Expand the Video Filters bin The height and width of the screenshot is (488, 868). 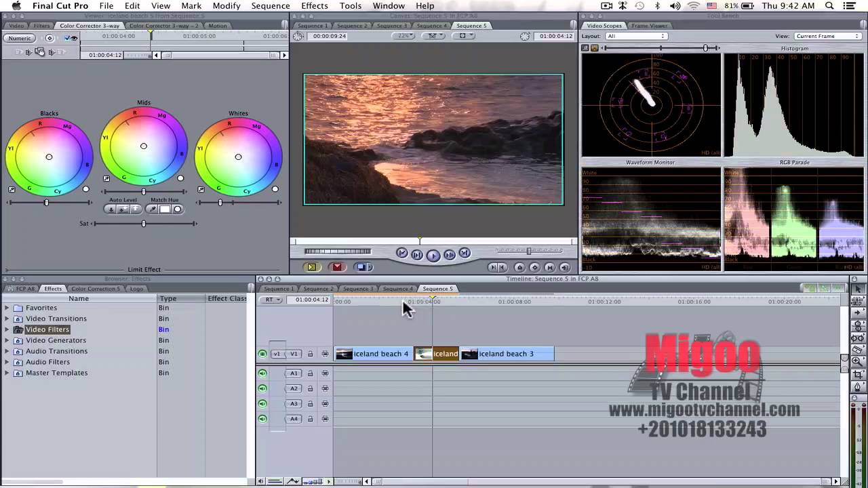pos(7,329)
